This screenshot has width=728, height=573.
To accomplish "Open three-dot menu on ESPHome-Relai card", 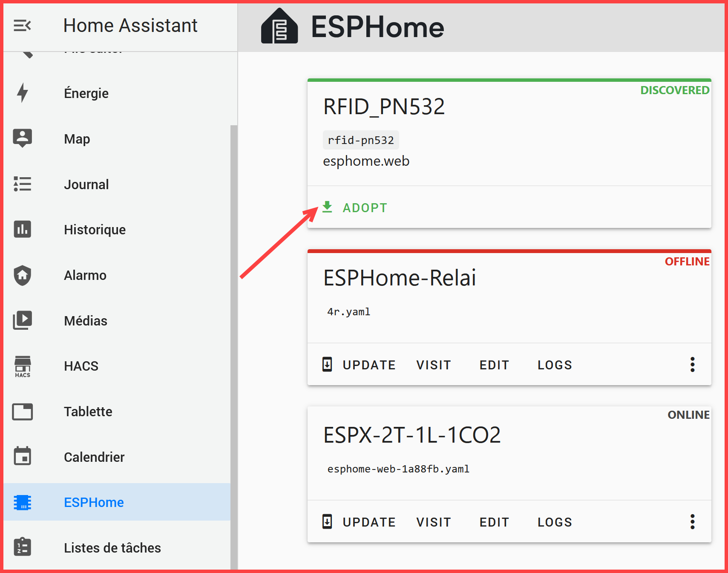I will (693, 365).
